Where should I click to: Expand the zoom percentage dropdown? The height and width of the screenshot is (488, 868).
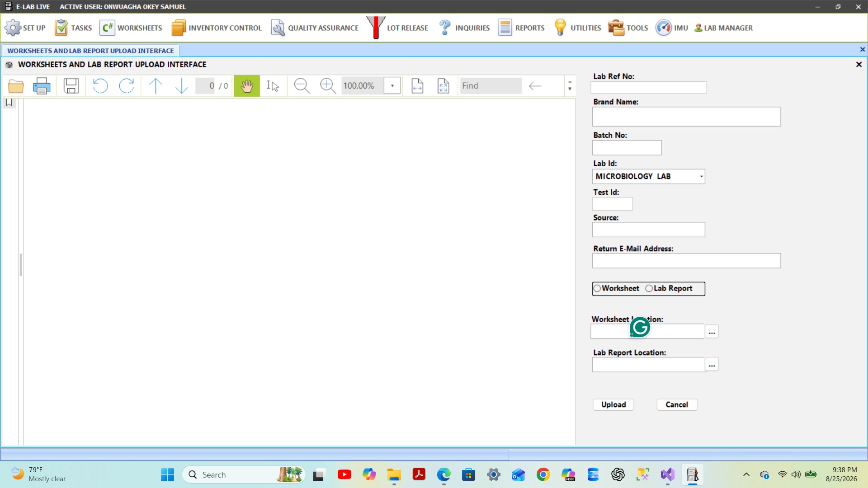pos(392,86)
